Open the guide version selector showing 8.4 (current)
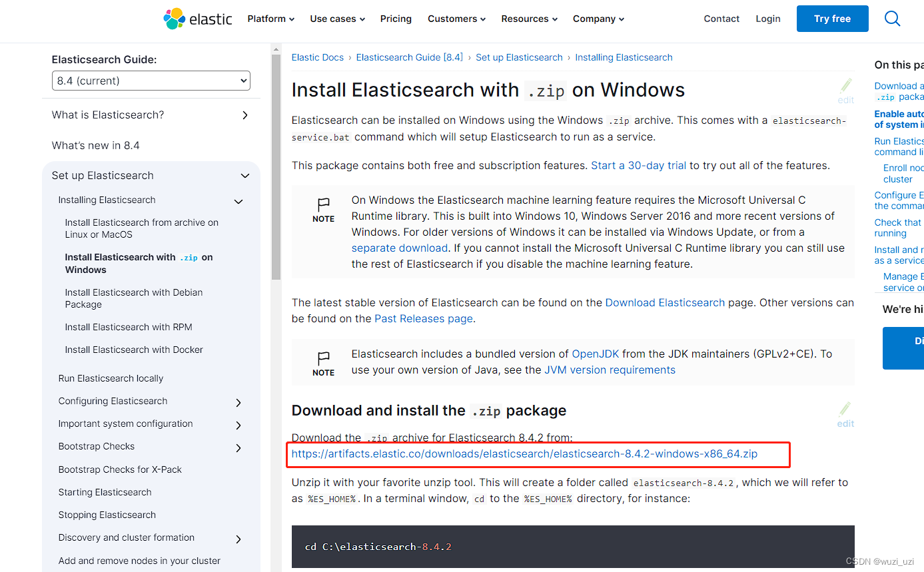 [151, 80]
